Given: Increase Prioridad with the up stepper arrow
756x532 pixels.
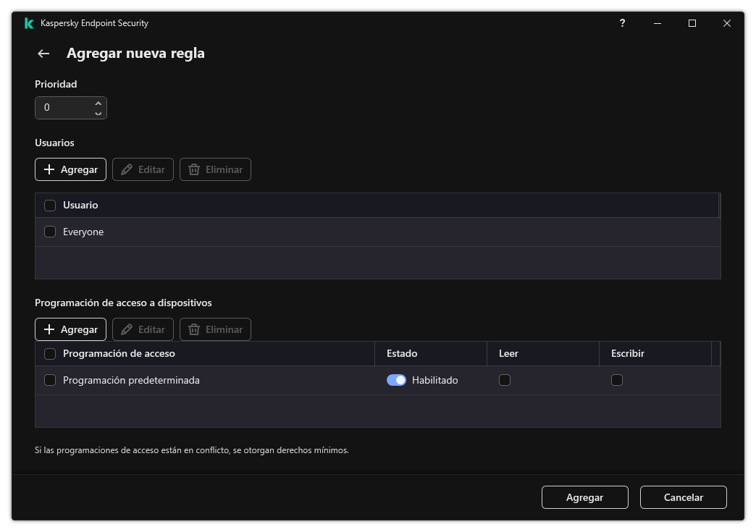Looking at the screenshot, I should point(98,103).
